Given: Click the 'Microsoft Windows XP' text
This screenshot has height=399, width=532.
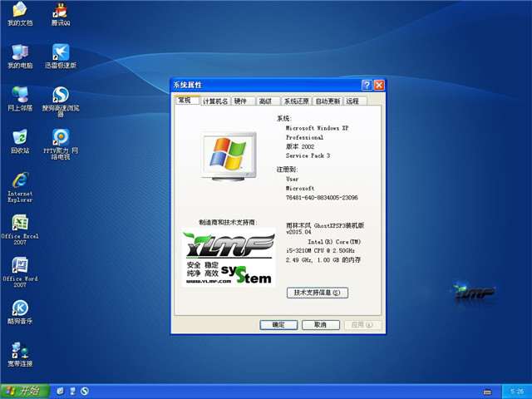Looking at the screenshot, I should point(317,128).
